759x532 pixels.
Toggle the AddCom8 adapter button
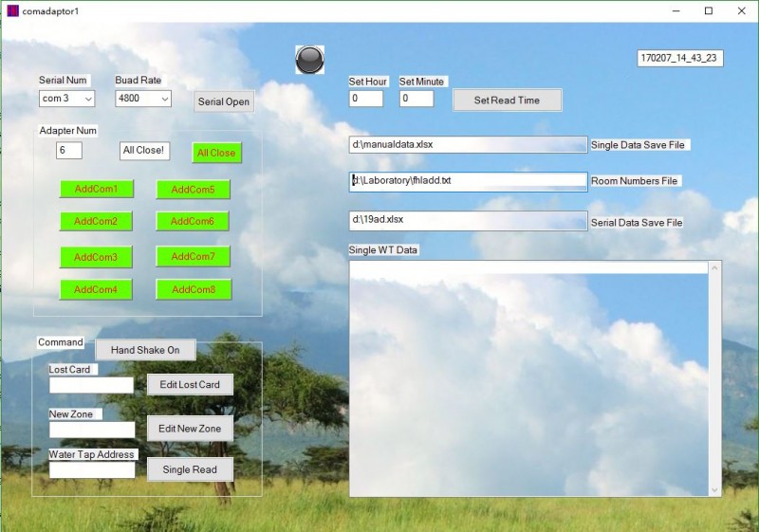[x=193, y=289]
